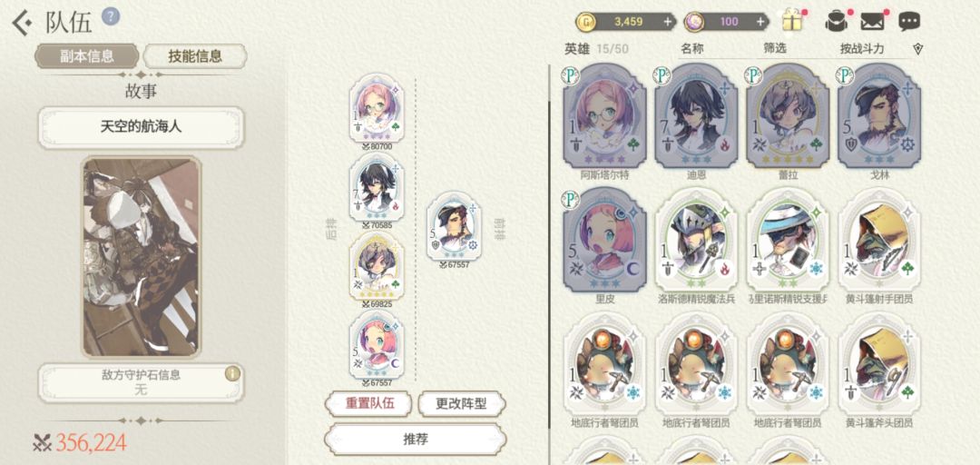The width and height of the screenshot is (980, 465).
Task: Open the gift box rewards icon
Action: pyautogui.click(x=793, y=21)
